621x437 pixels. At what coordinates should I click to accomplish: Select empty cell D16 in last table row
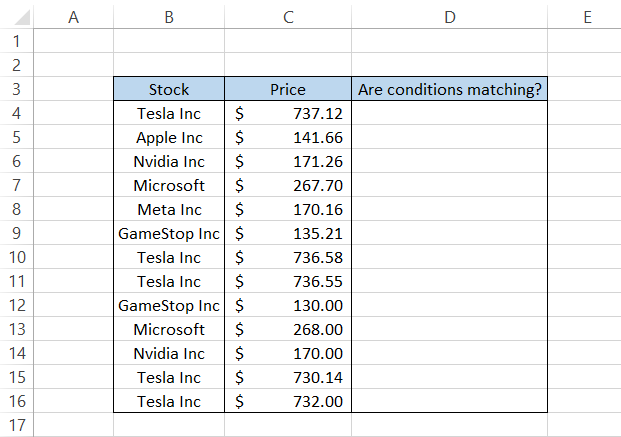pyautogui.click(x=450, y=402)
